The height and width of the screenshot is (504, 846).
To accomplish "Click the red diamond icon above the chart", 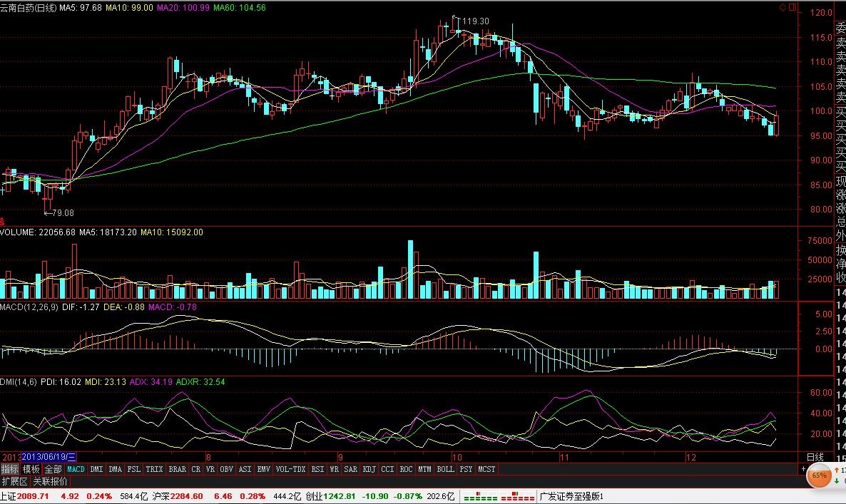I will [x=782, y=7].
